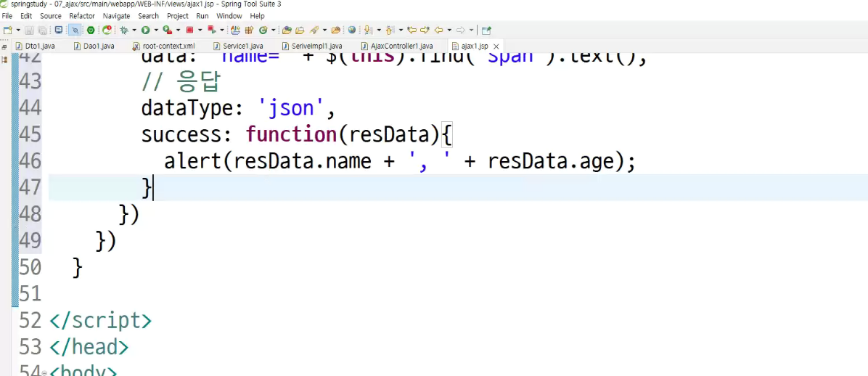Open the Refactor menu
The image size is (868, 376).
click(82, 16)
